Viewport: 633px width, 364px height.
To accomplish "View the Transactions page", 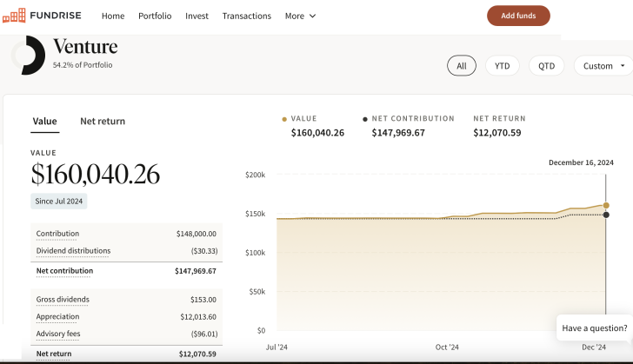I will [x=247, y=17].
